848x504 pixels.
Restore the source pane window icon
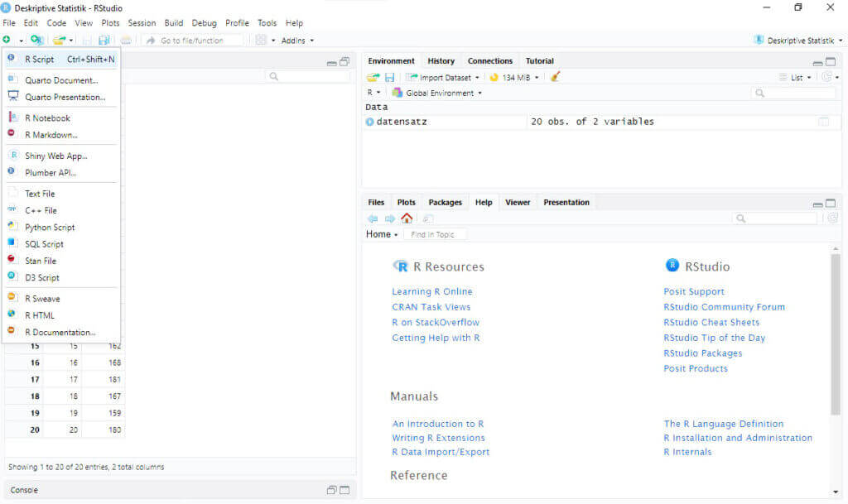pos(344,61)
